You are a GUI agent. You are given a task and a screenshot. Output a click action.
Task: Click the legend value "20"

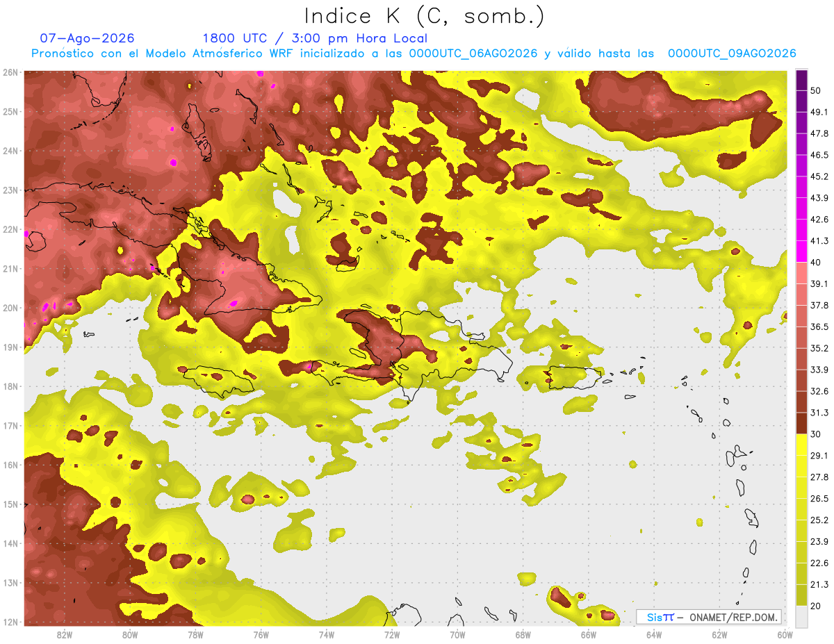coord(816,606)
